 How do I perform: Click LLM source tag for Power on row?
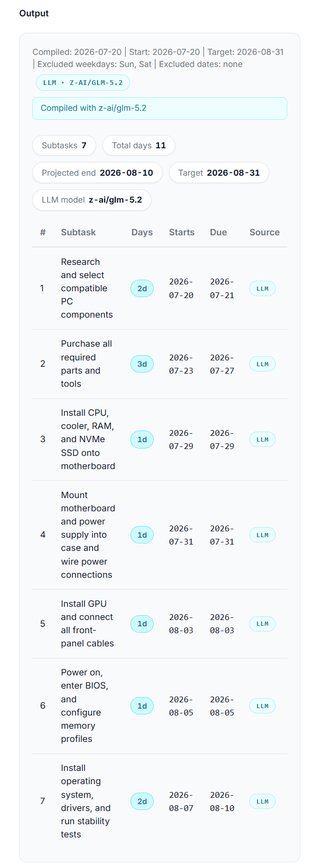coord(262,706)
